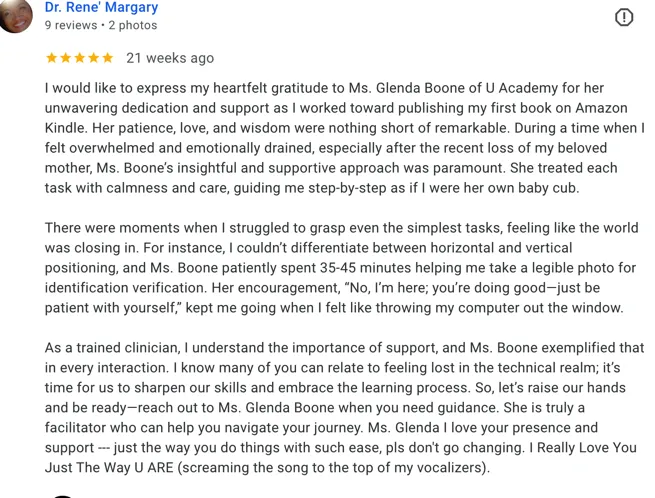Screen dimensions: 655x498
Task: Click the first gold star of the rating
Action: coord(51,58)
